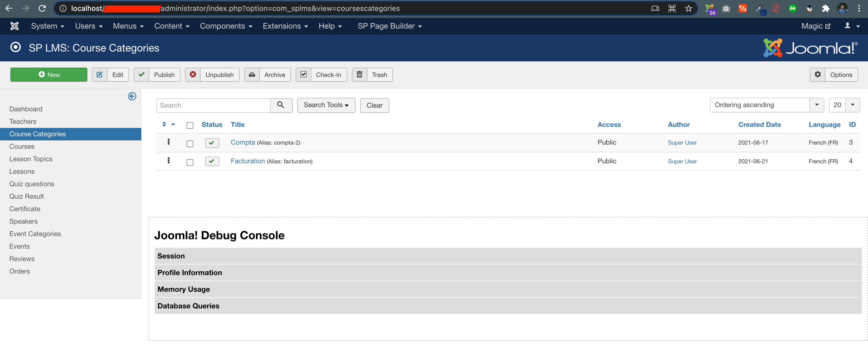The height and width of the screenshot is (350, 868).
Task: Click the magnifier search button
Action: click(281, 105)
